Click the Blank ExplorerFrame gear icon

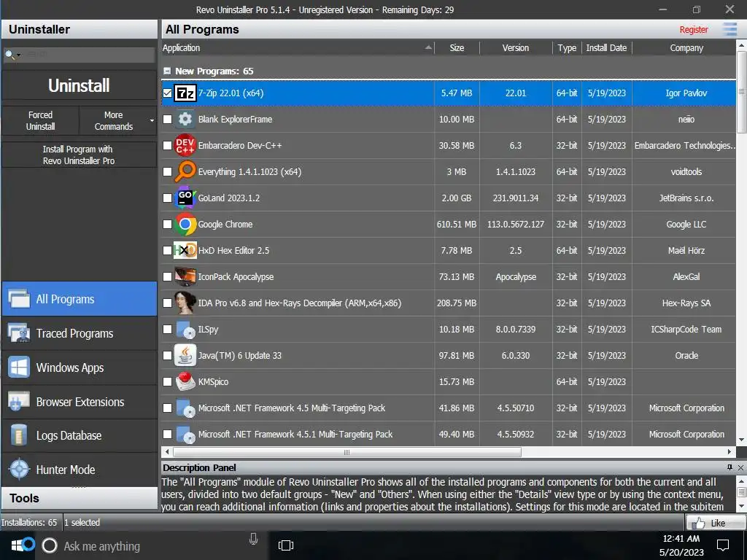(185, 119)
